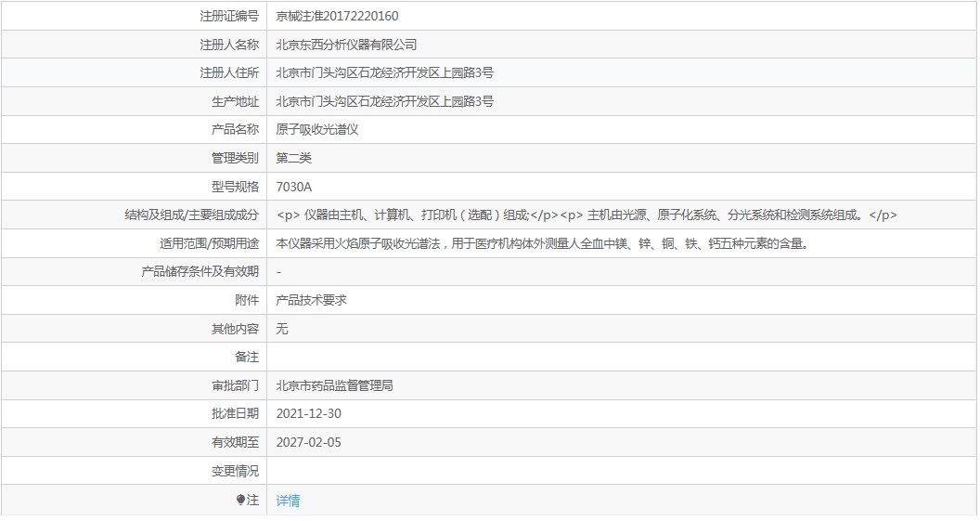
Task: Click the 其他内容 label
Action: click(x=235, y=329)
